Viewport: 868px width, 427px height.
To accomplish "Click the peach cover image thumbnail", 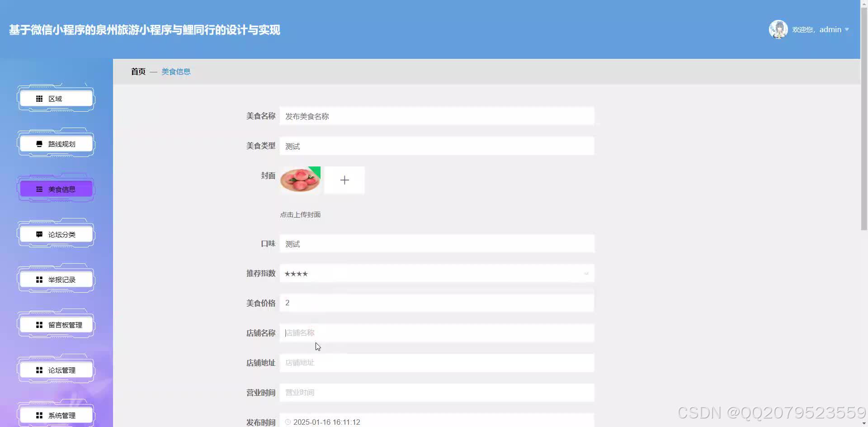I will 300,180.
